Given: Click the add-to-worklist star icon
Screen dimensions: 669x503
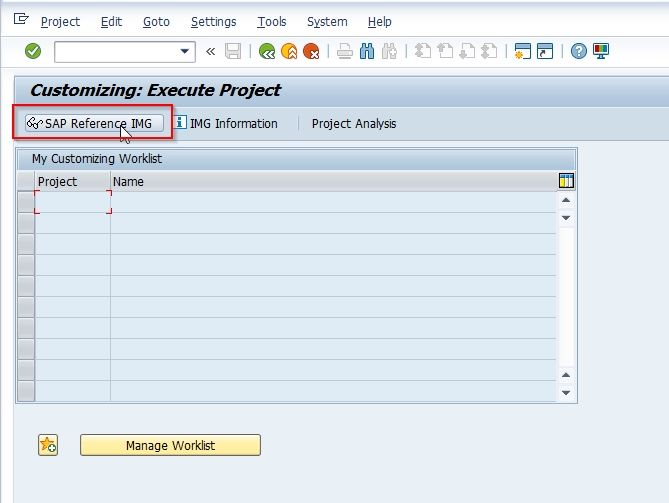Looking at the screenshot, I should coord(48,445).
